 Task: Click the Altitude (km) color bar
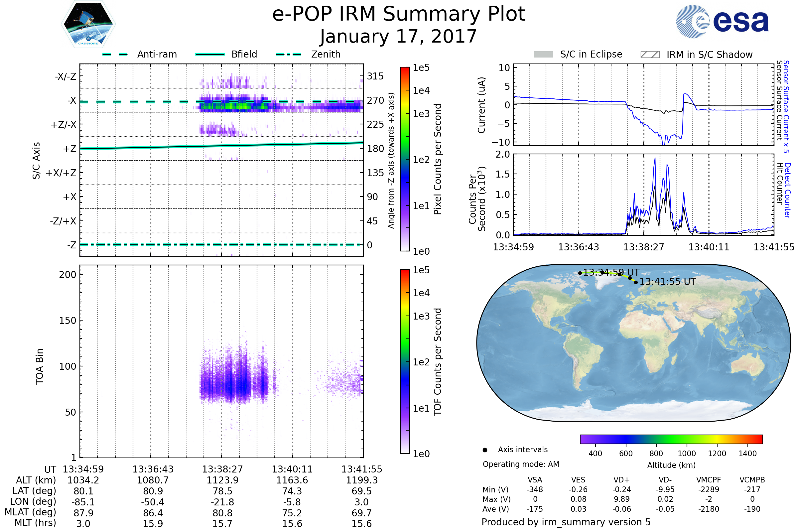point(671,439)
